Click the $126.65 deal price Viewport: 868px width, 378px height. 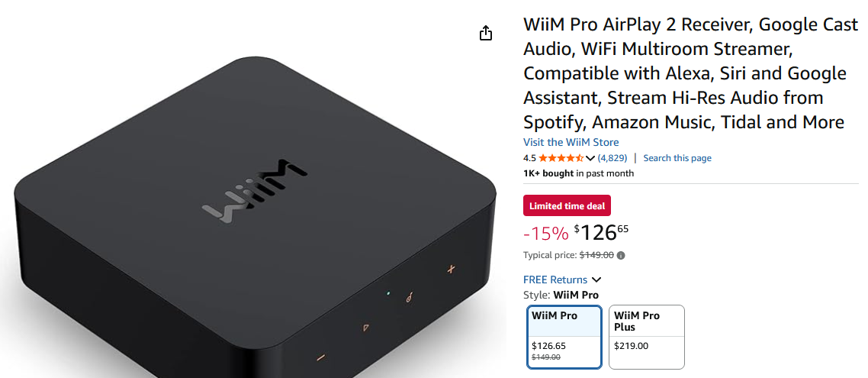coord(601,233)
